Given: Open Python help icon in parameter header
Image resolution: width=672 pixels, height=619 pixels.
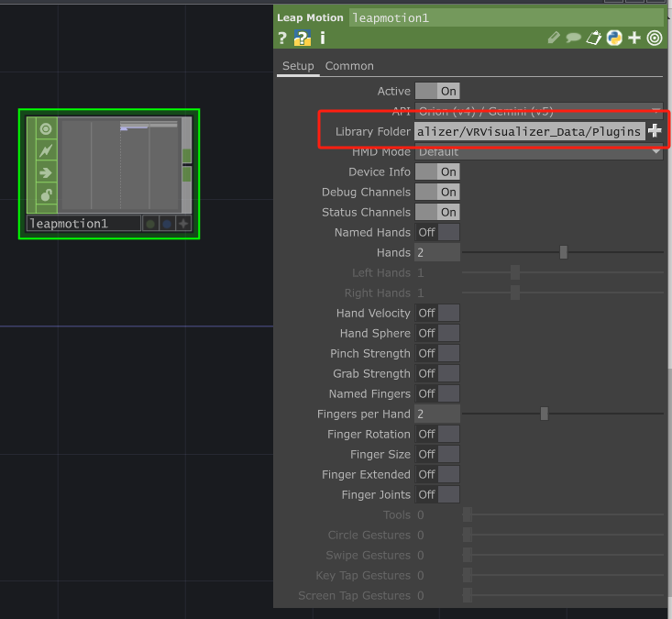Looking at the screenshot, I should tap(303, 39).
